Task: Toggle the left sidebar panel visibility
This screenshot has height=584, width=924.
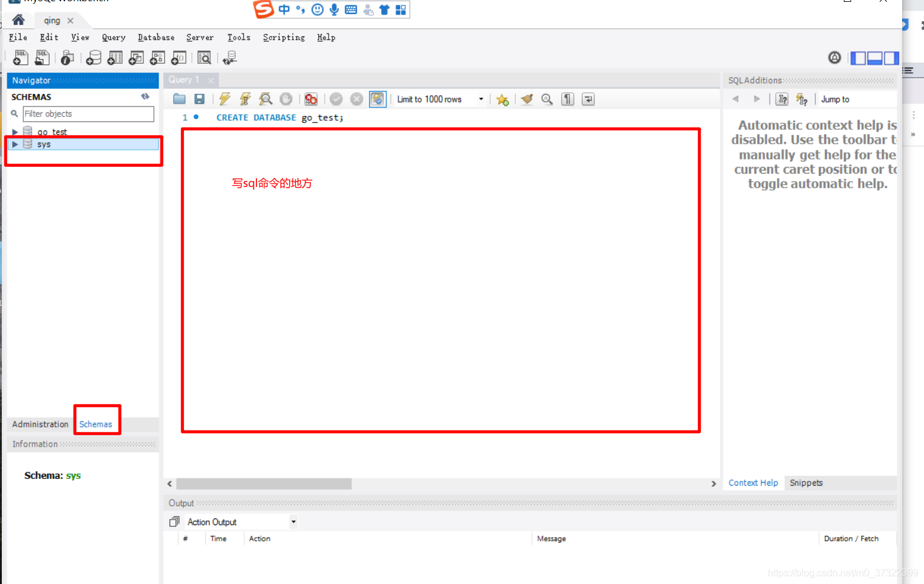Action: click(858, 58)
